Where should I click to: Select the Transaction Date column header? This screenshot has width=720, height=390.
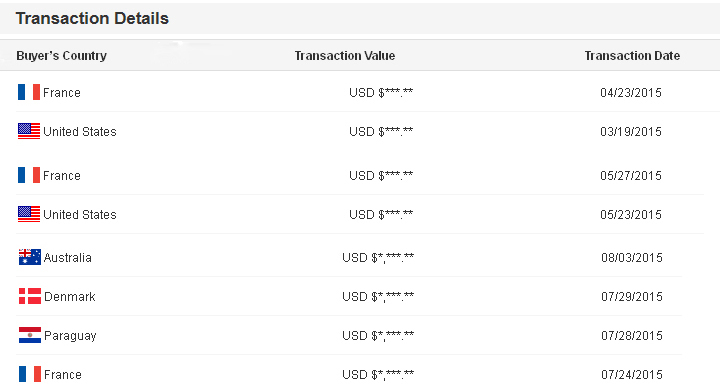tap(632, 56)
